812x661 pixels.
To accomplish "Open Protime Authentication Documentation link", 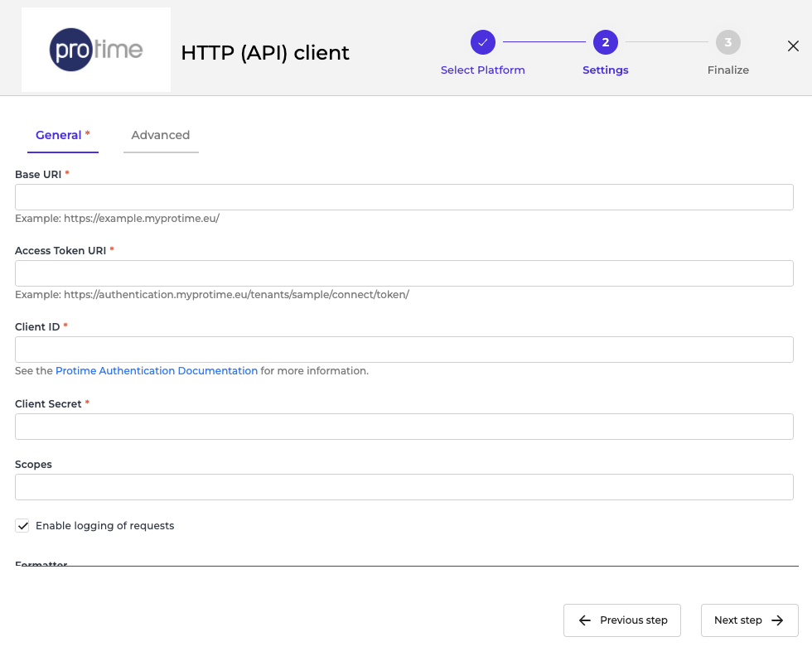I will 157,370.
